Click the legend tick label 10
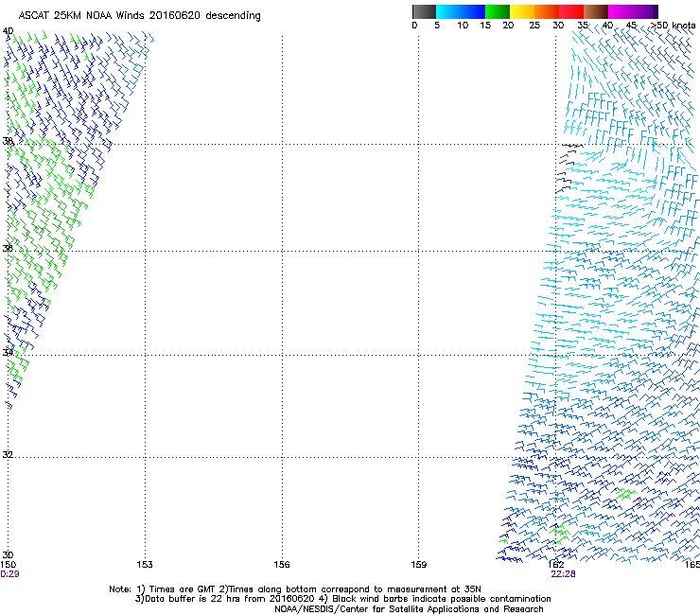This screenshot has width=700, height=615. coord(463,26)
